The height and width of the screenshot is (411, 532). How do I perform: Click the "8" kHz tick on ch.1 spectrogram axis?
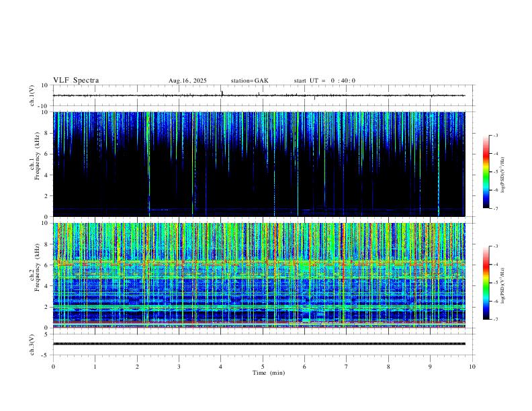(46, 133)
